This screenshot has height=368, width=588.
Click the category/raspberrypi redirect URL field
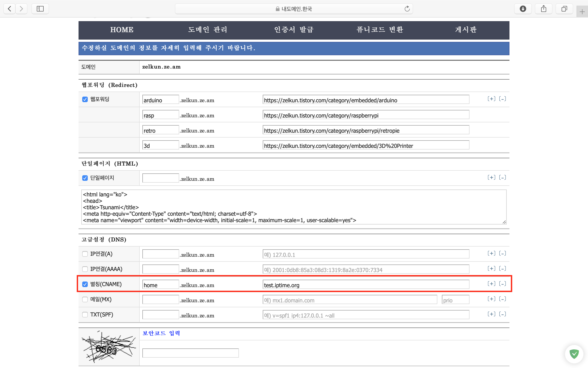tap(366, 115)
